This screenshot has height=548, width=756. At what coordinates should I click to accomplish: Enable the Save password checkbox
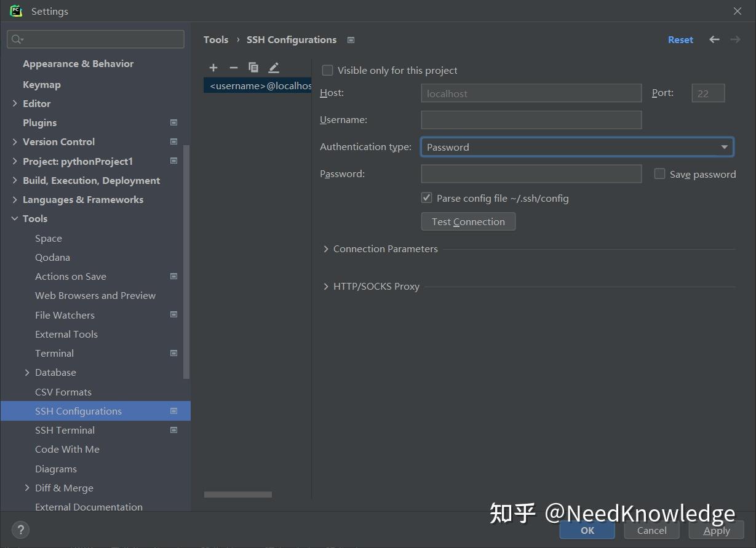659,174
